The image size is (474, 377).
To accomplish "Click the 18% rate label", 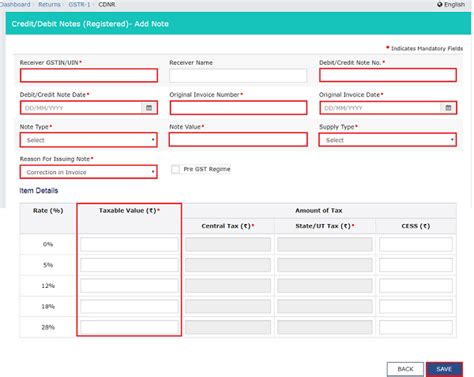I will [x=48, y=306].
